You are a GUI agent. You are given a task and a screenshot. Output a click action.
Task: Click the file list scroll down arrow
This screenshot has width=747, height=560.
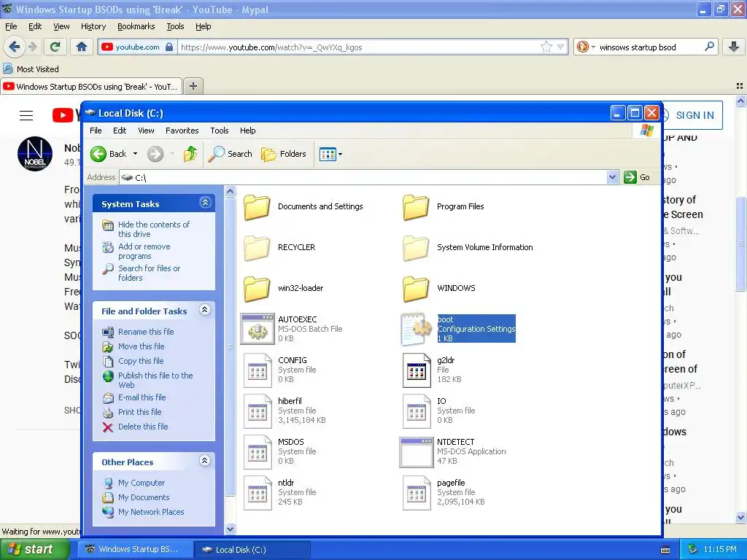[230, 529]
